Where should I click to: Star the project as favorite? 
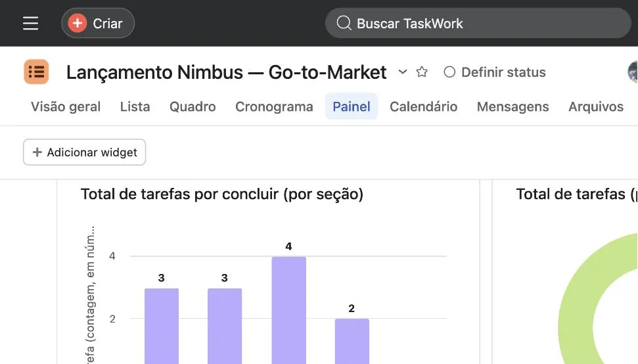(x=422, y=72)
